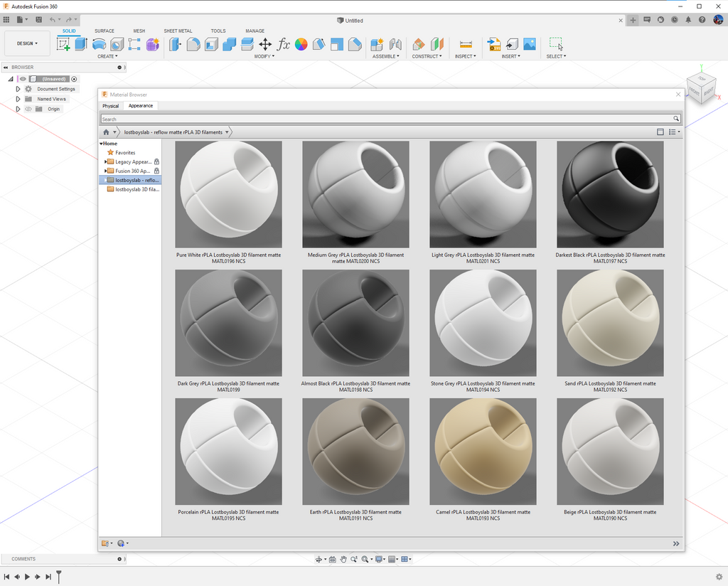Play the timeline
Viewport: 728px width, 586px height.
[x=28, y=577]
